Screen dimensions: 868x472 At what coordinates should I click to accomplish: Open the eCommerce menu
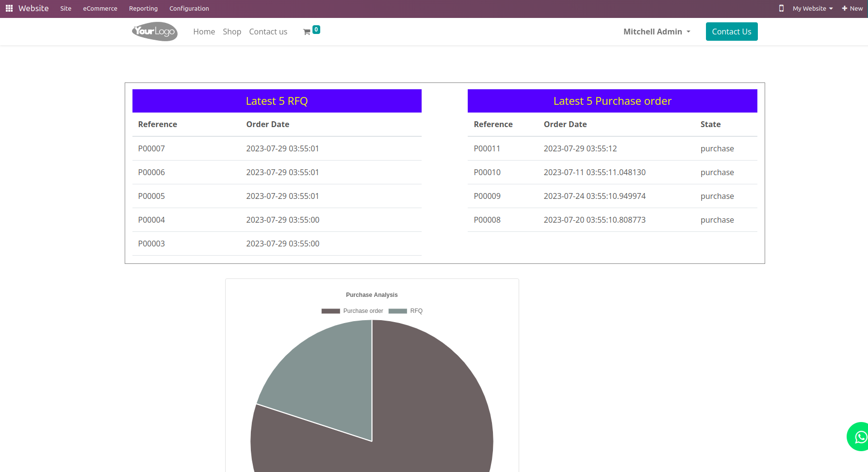[100, 8]
